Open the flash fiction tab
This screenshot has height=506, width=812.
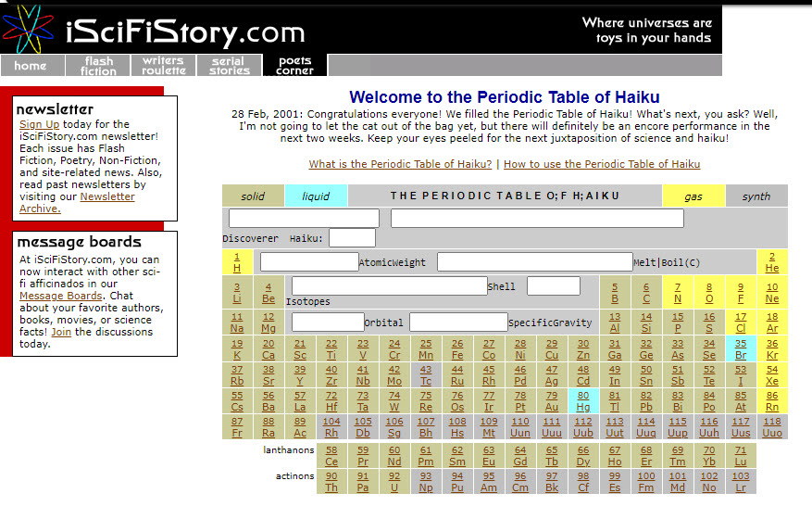[98, 65]
